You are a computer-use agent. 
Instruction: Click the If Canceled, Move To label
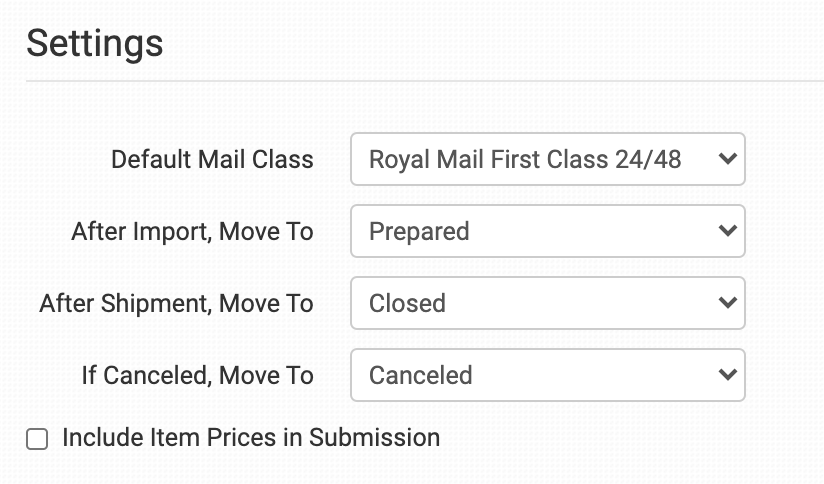pyautogui.click(x=197, y=375)
